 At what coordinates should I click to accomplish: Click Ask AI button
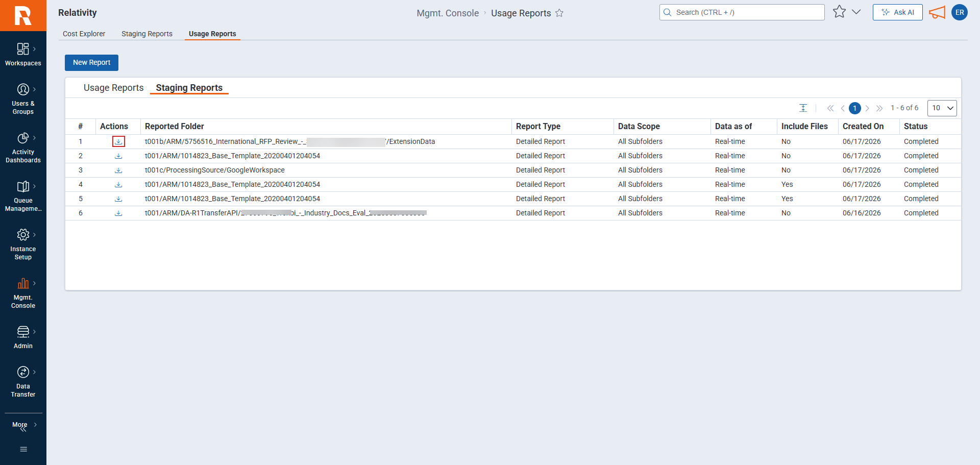pos(897,12)
